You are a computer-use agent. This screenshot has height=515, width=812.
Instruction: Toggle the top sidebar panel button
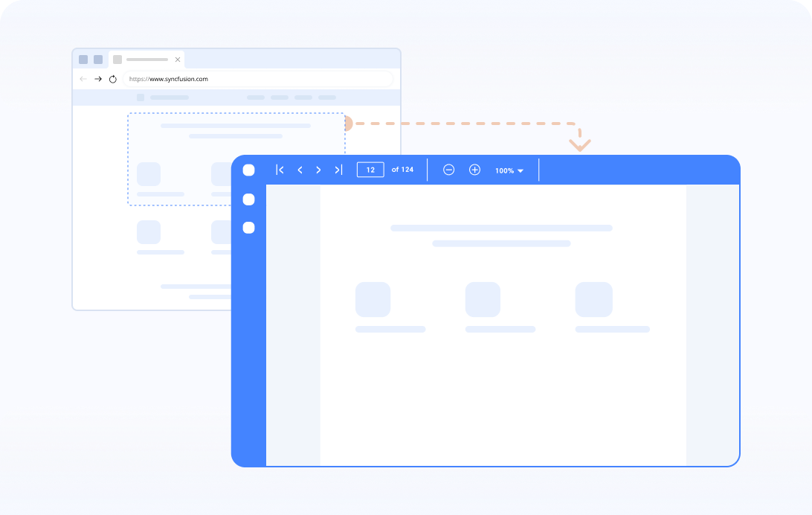click(x=248, y=170)
